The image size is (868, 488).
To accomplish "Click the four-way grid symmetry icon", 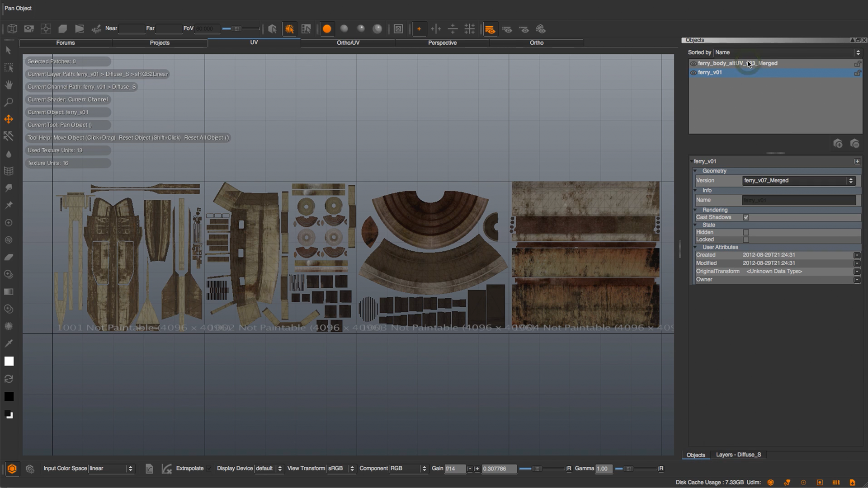I will click(x=470, y=29).
